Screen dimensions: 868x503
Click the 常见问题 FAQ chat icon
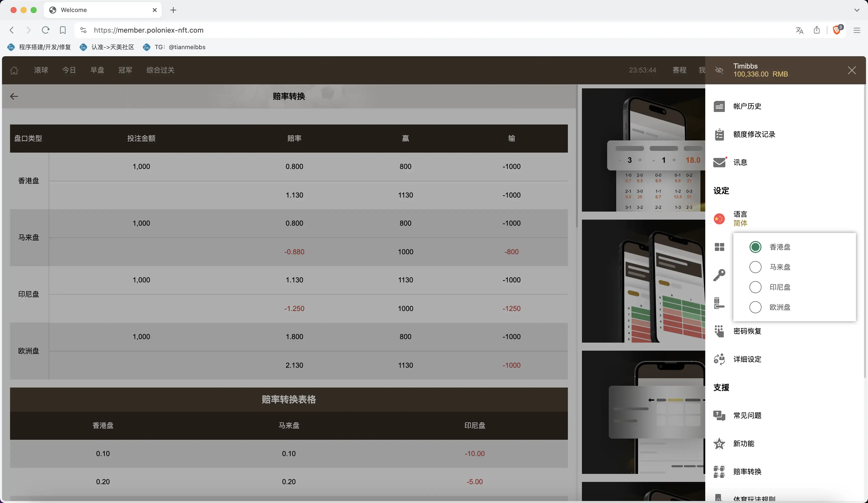(719, 416)
